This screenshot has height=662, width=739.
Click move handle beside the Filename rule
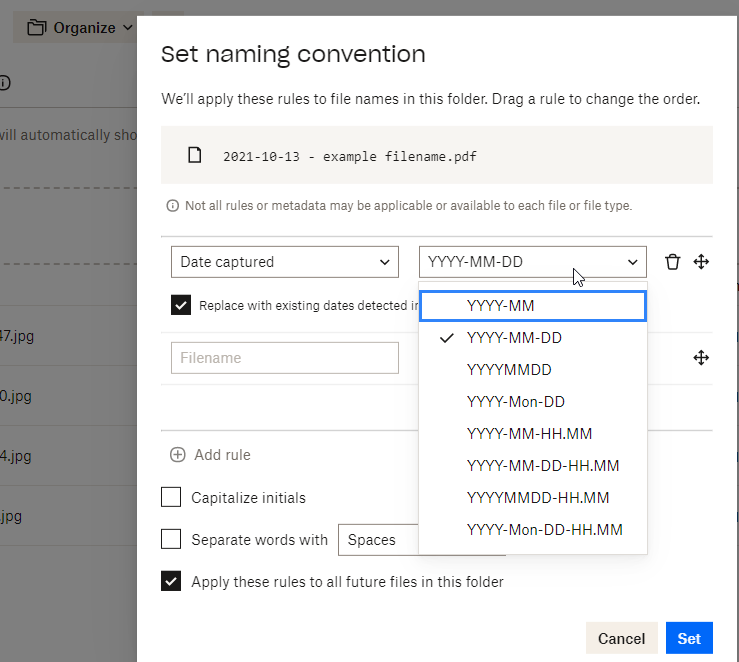pyautogui.click(x=701, y=358)
